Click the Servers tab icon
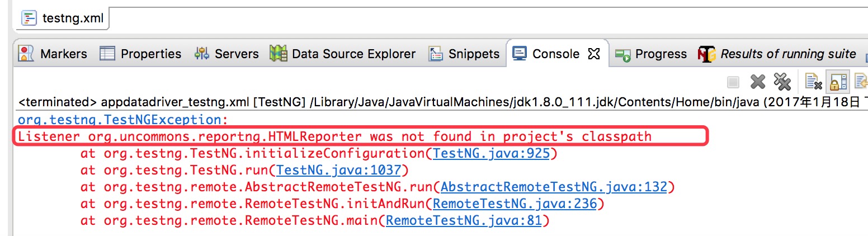The height and width of the screenshot is (236, 868). tap(201, 54)
